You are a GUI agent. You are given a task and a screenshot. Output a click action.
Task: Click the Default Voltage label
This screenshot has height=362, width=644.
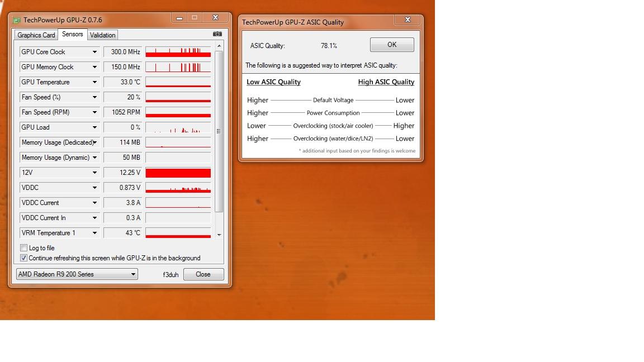pyautogui.click(x=333, y=100)
